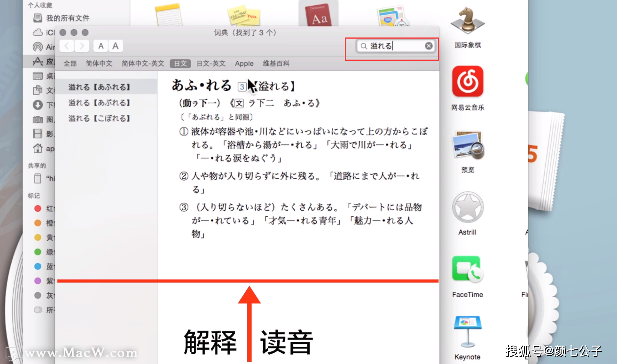Open Astrill from the Dock
Viewport: 617px width, 364px height.
pyautogui.click(x=467, y=207)
